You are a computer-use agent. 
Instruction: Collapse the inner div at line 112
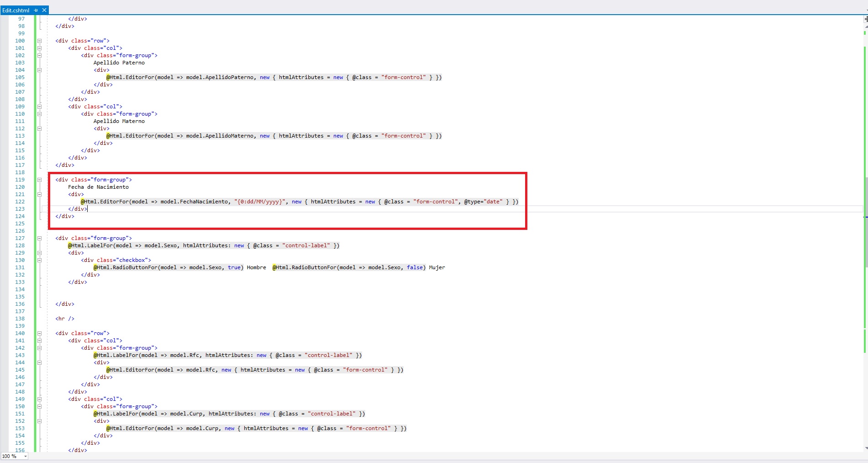tap(39, 128)
